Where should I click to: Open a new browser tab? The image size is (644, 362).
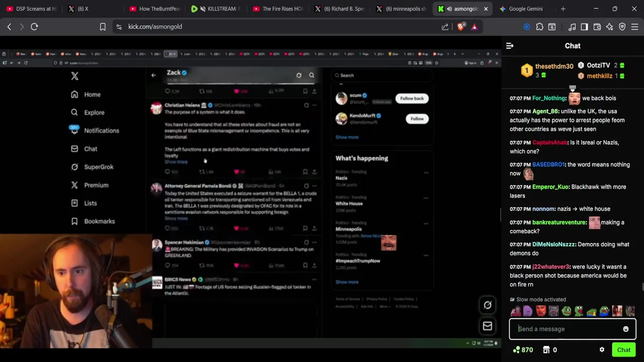tap(563, 9)
